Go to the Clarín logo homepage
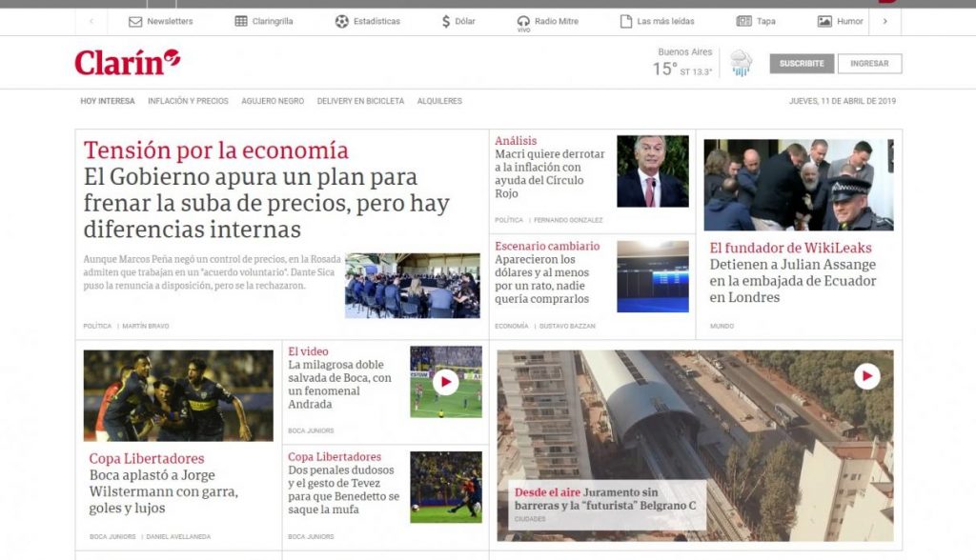 coord(128,62)
